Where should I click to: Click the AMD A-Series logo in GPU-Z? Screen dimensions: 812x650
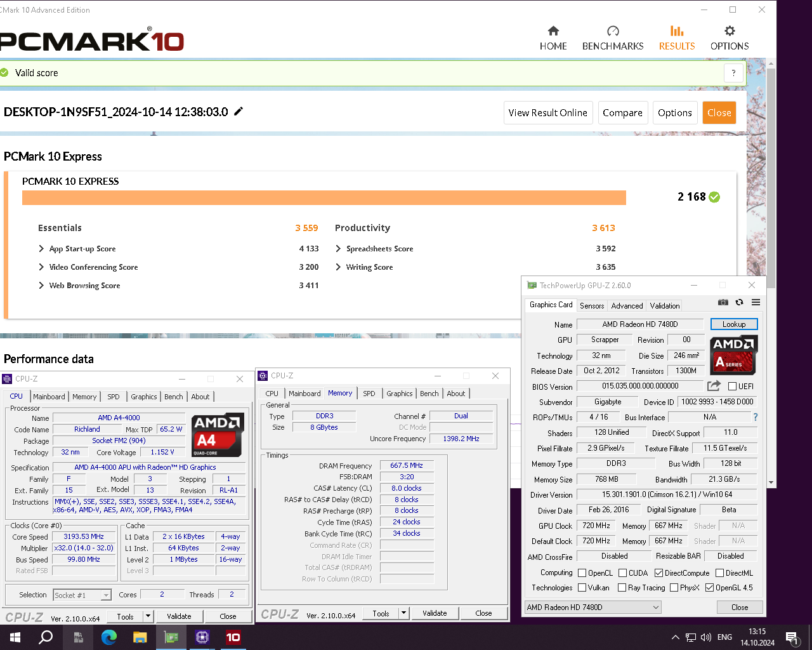tap(733, 354)
